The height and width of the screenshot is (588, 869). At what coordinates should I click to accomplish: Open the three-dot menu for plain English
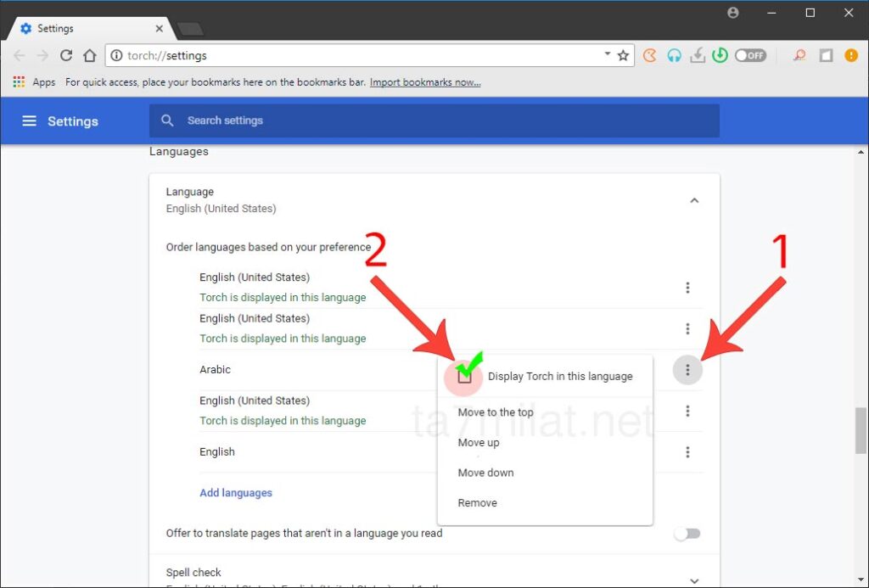[687, 452]
